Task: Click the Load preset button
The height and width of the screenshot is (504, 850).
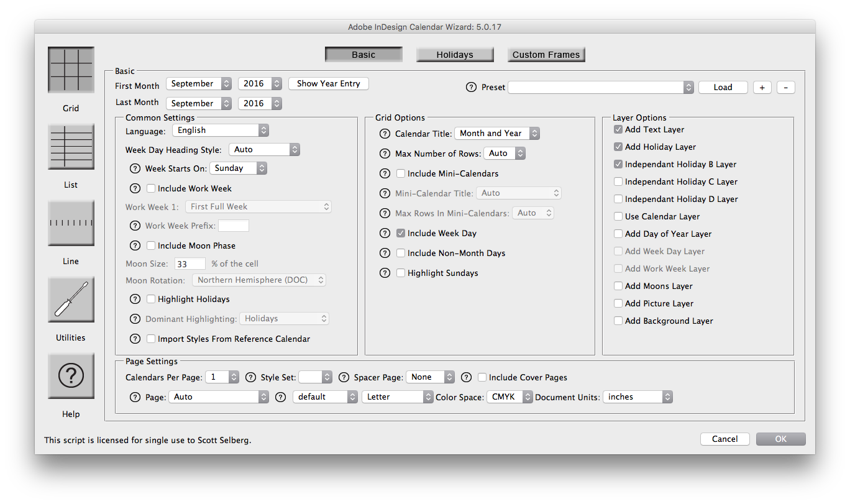Action: (723, 87)
